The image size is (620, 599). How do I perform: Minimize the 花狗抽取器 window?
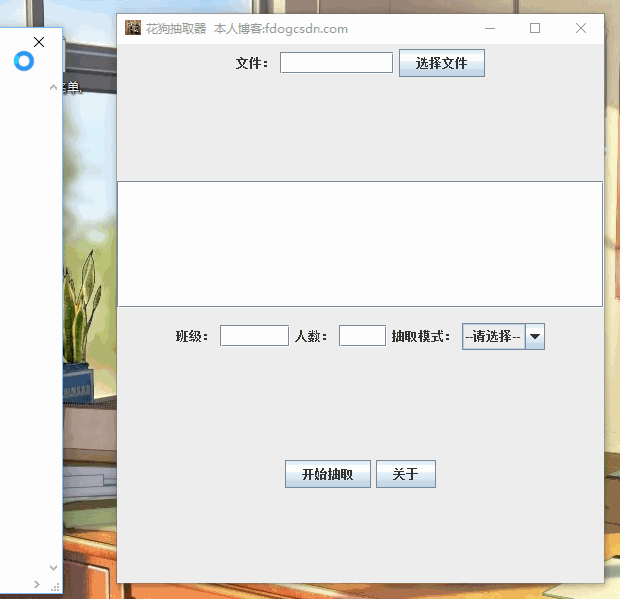click(490, 28)
